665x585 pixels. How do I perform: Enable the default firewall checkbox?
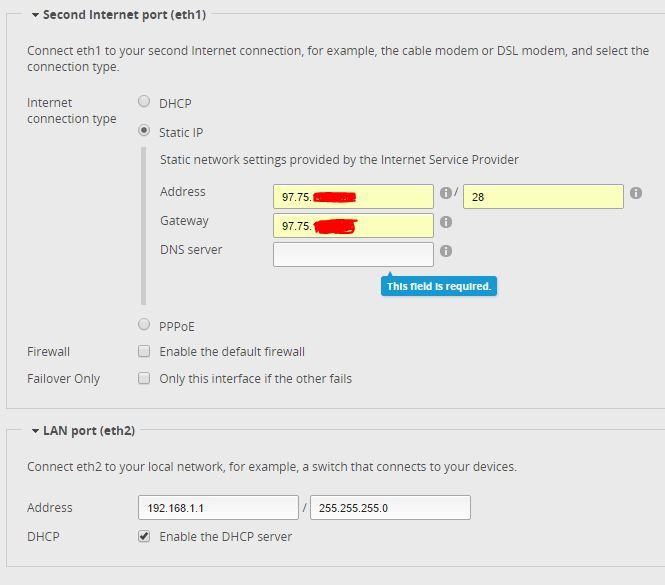click(x=144, y=351)
